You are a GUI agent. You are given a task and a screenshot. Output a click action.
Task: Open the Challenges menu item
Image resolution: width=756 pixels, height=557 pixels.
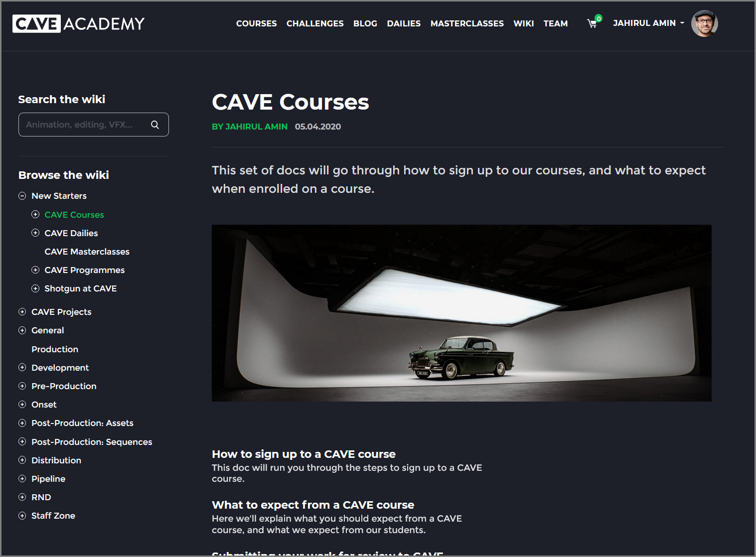click(315, 23)
